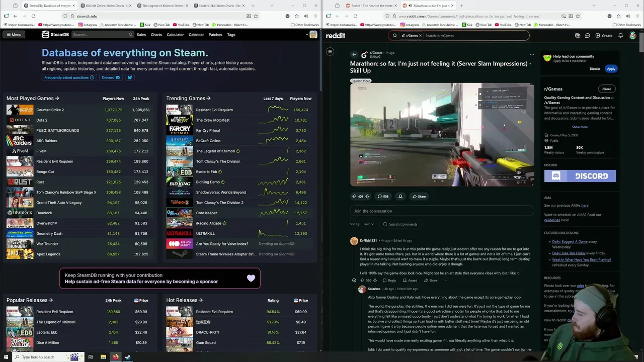Click Frequently asked questions link
Image resolution: width=644 pixels, height=362 pixels.
69,77
